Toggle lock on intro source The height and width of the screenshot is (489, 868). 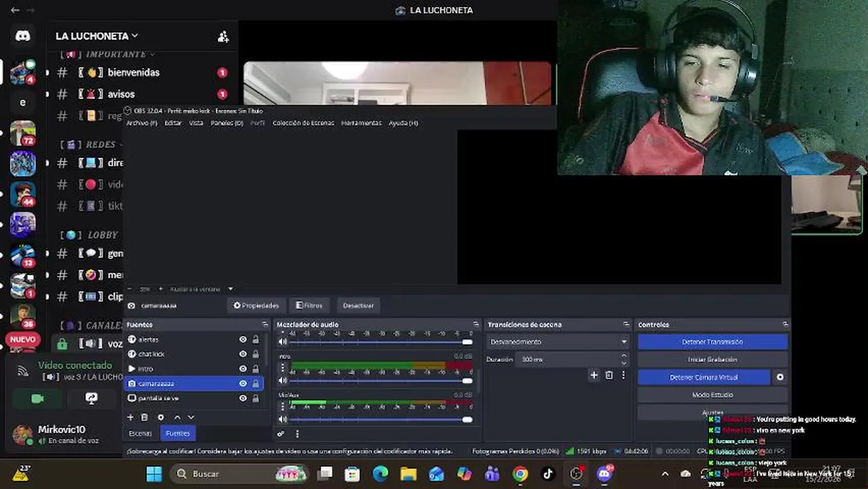tap(255, 369)
